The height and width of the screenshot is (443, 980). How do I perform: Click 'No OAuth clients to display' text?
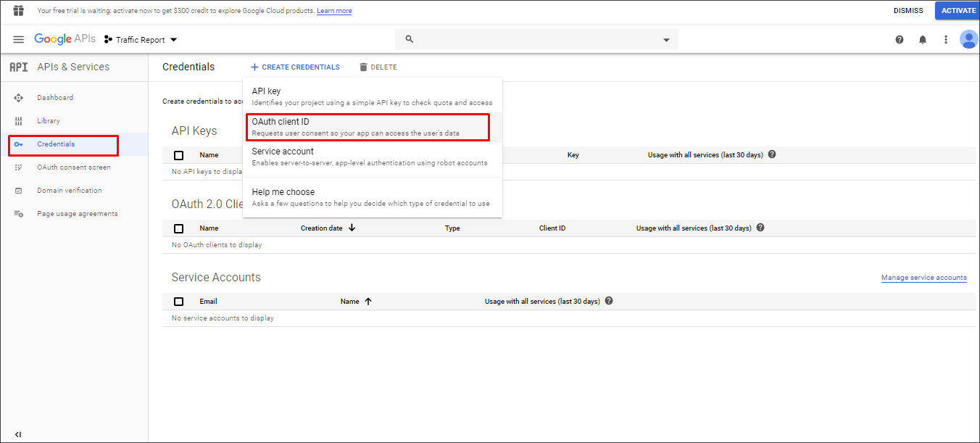click(x=217, y=245)
